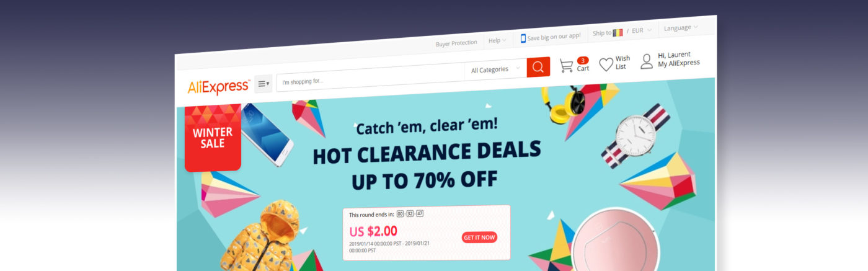Click the Winter Sale red badge
868x271 pixels.
coord(213,137)
